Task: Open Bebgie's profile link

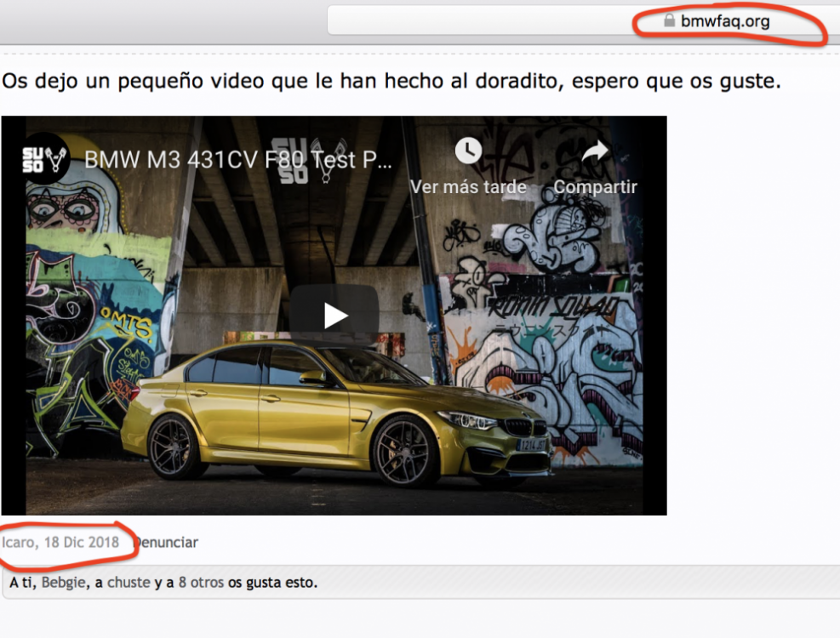Action: [63, 583]
